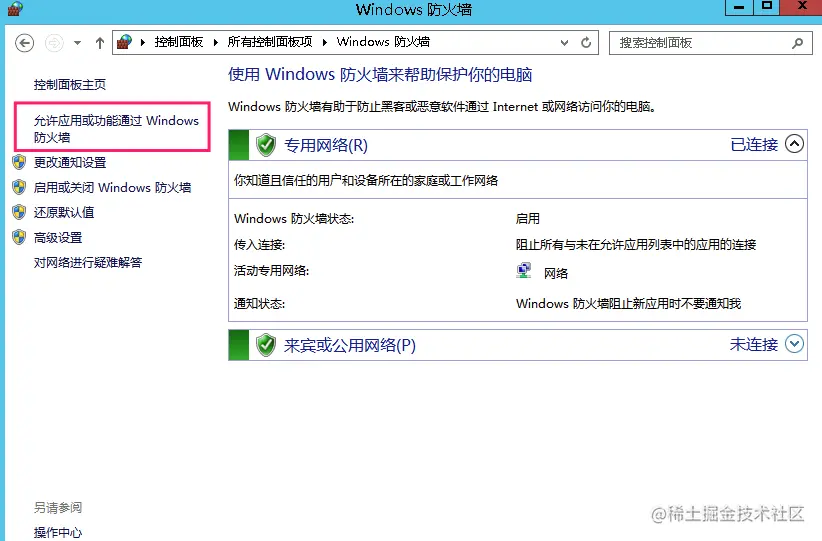This screenshot has width=822, height=541.
Task: Select 所有控制面板项 in the breadcrumb
Action: (x=269, y=42)
